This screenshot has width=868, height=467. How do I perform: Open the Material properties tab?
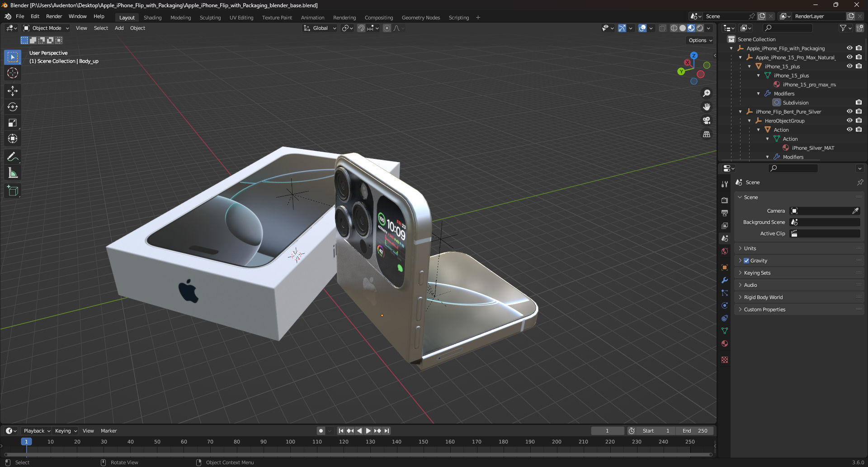pyautogui.click(x=725, y=343)
